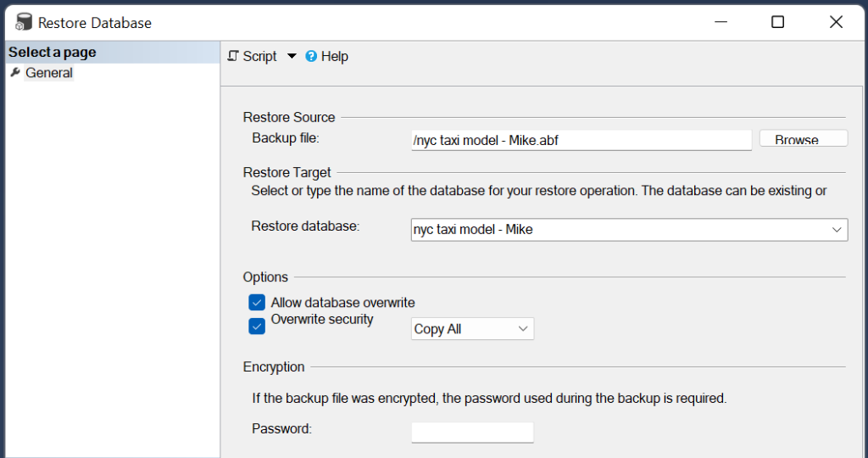Click the Script toolbar button
This screenshot has width=868, height=458.
pos(253,56)
